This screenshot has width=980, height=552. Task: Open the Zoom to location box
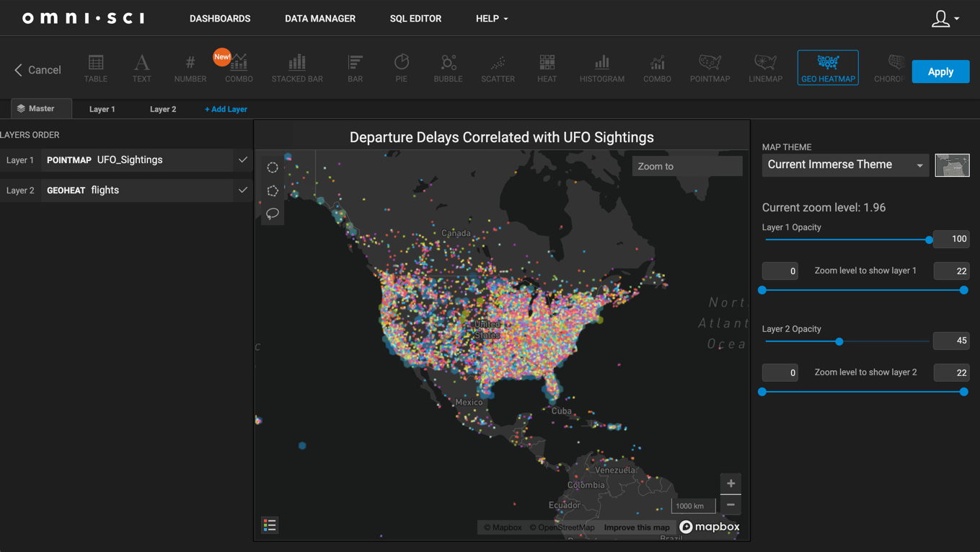pyautogui.click(x=687, y=166)
